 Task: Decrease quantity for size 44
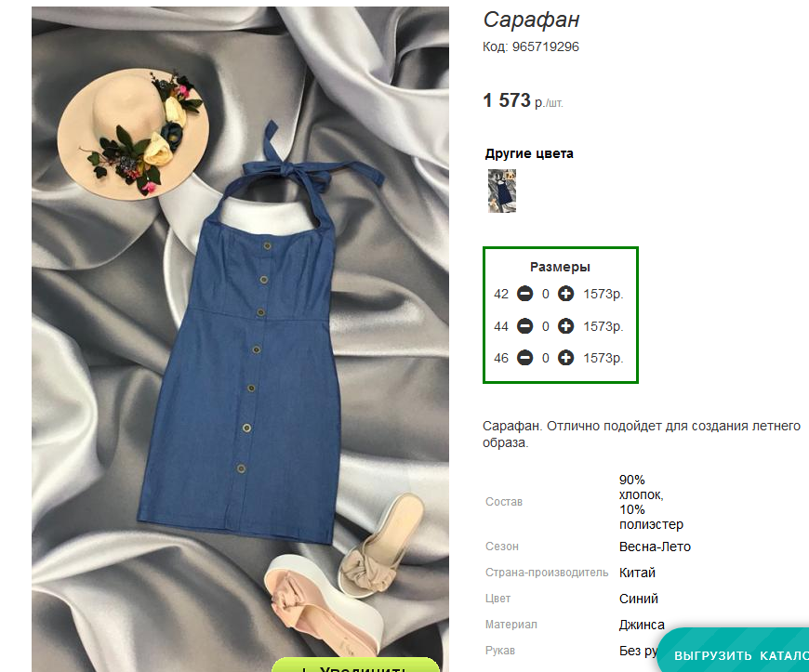tap(524, 326)
